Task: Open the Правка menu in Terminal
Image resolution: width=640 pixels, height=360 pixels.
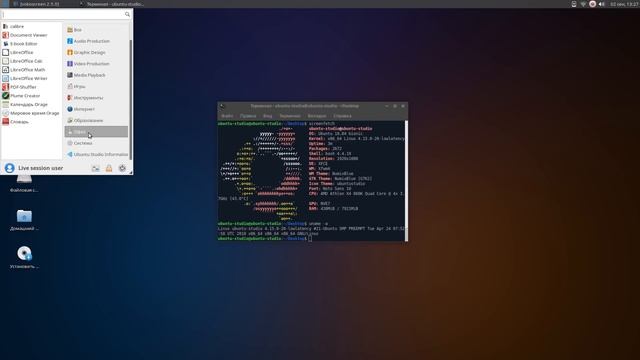Action: 248,116
